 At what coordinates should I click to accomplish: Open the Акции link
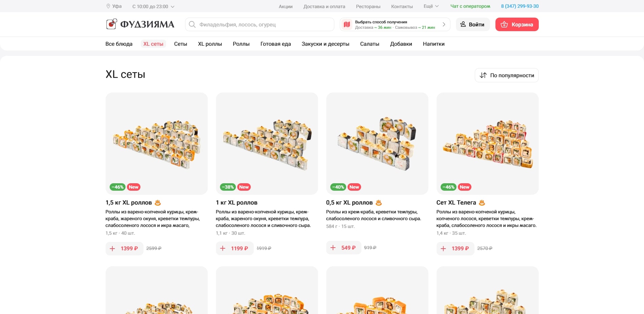(286, 6)
